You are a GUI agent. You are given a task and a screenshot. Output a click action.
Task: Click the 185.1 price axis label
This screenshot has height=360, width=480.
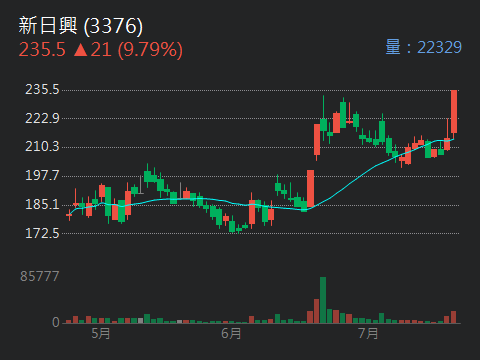coord(42,204)
